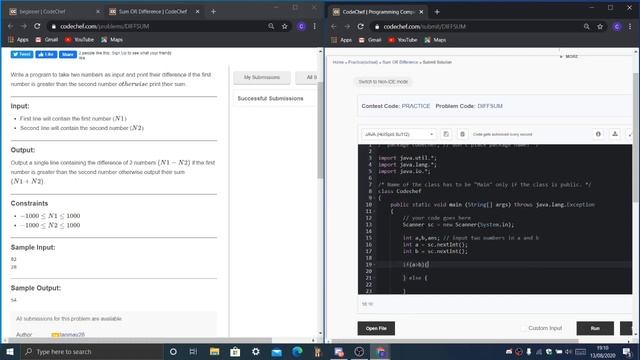Screen dimensions: 640x360
Task: Expand the MORE menu on submit page
Action: [569, 56]
